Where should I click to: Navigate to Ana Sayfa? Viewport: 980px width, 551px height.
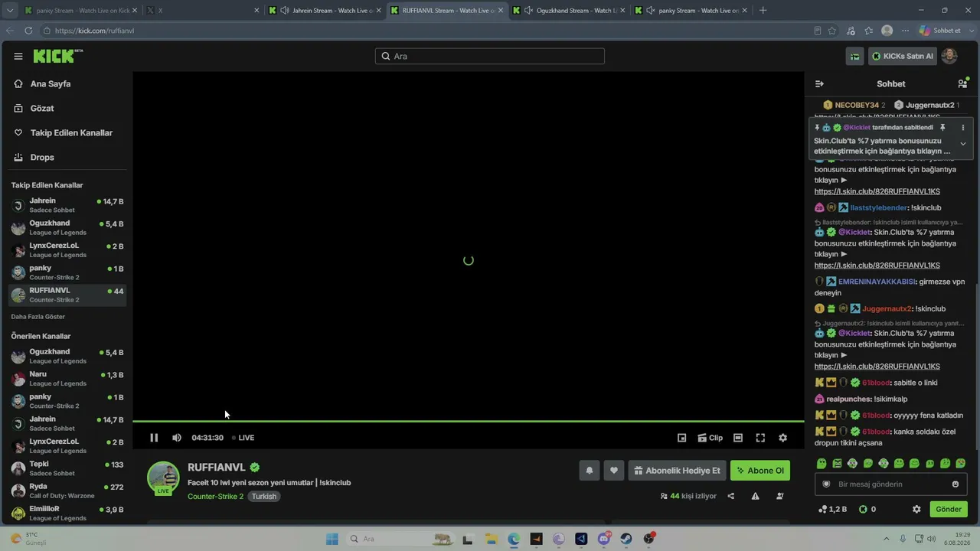click(x=51, y=83)
